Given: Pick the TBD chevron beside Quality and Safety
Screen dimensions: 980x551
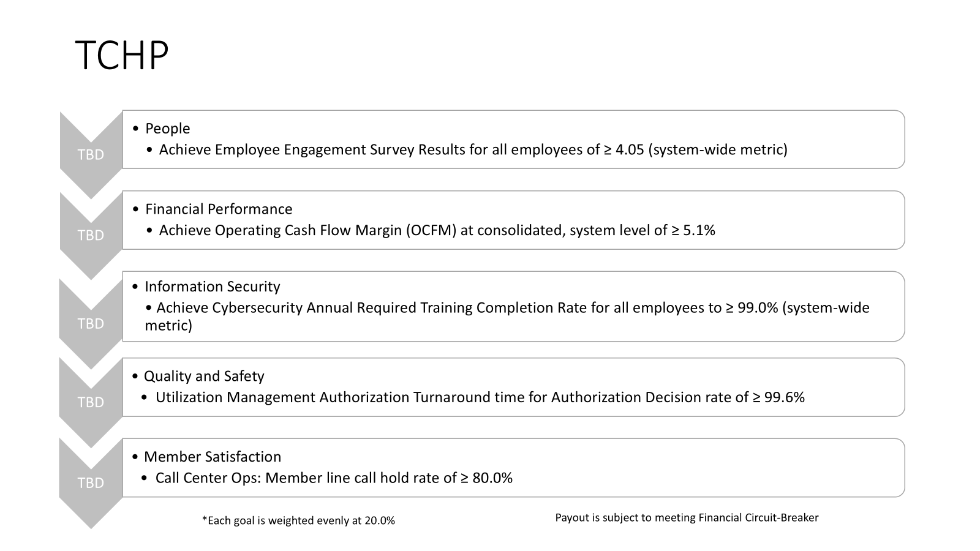Looking at the screenshot, I should point(91,402).
